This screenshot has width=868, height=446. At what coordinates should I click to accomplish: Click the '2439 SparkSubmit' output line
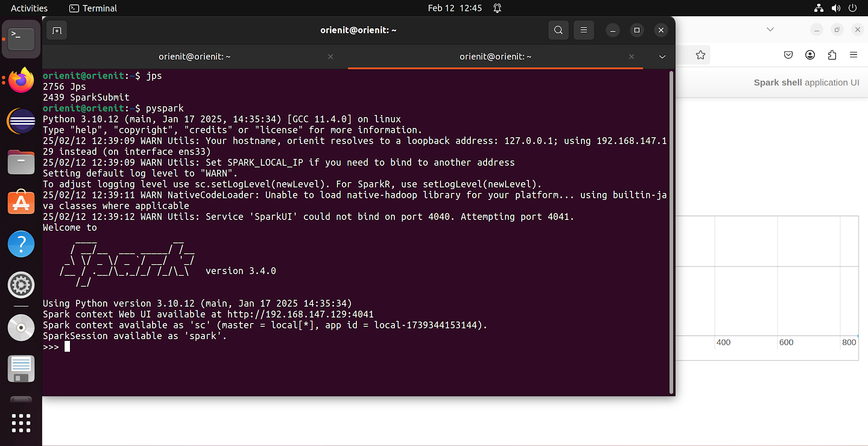(x=86, y=98)
